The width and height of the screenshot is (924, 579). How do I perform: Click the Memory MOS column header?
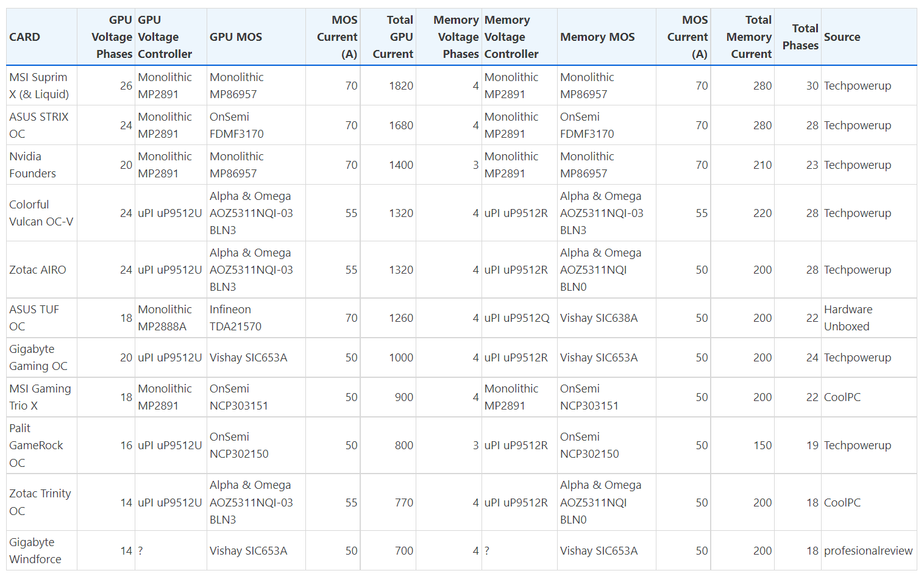click(597, 37)
